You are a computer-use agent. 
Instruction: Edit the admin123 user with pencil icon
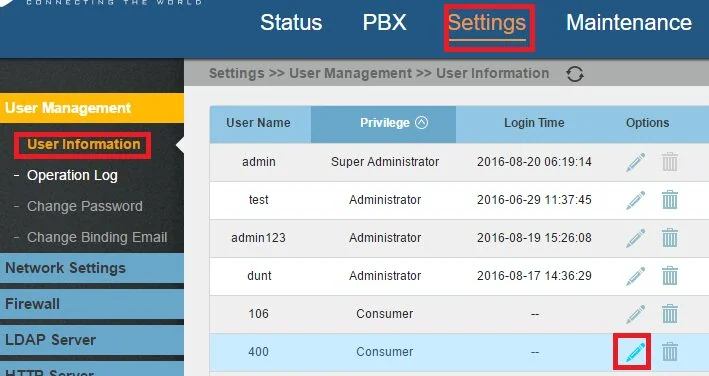pyautogui.click(x=636, y=238)
